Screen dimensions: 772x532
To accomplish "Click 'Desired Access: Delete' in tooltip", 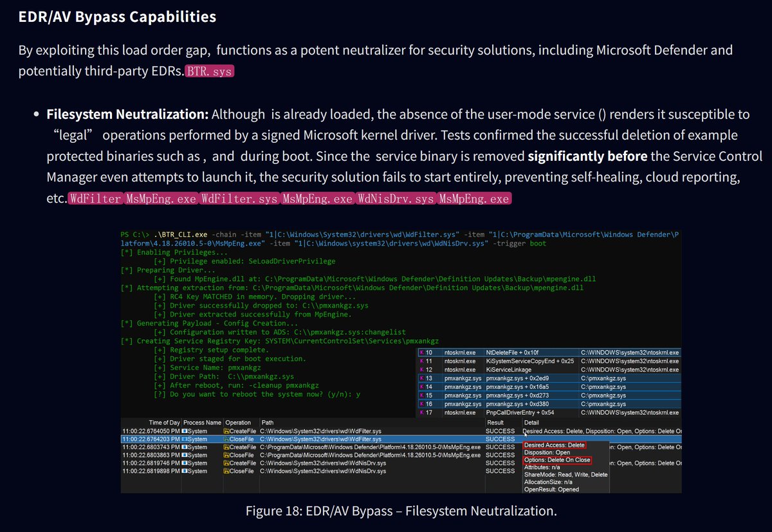I will coord(555,445).
